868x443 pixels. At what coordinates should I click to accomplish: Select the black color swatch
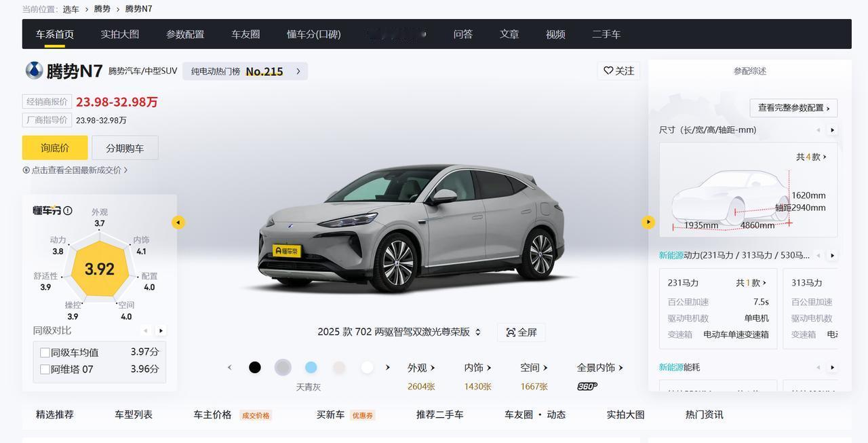(x=255, y=367)
